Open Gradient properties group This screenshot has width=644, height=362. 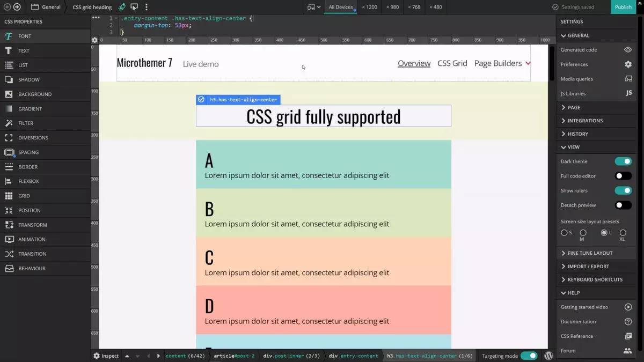click(45, 108)
